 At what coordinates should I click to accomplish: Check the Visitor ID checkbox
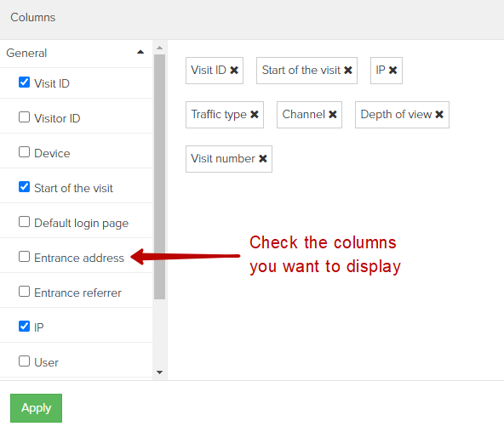[x=24, y=117]
